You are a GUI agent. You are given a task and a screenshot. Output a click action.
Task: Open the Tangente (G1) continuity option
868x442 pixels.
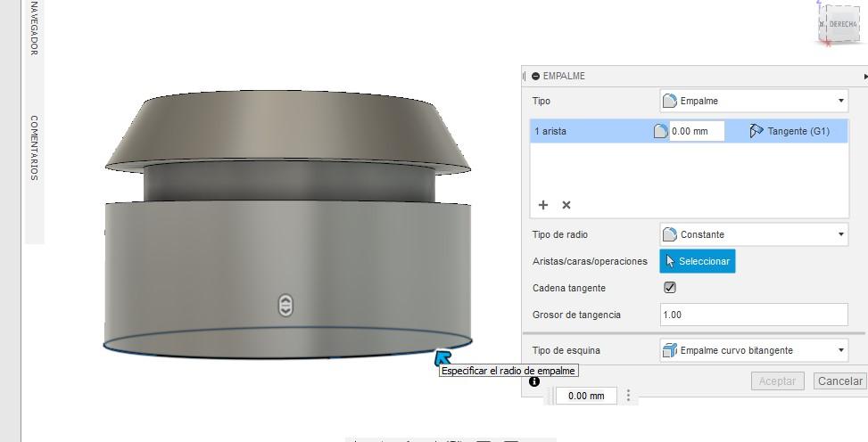click(x=789, y=131)
